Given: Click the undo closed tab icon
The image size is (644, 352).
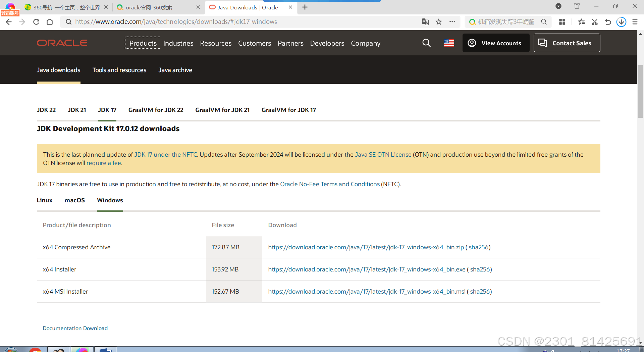Looking at the screenshot, I should point(608,22).
